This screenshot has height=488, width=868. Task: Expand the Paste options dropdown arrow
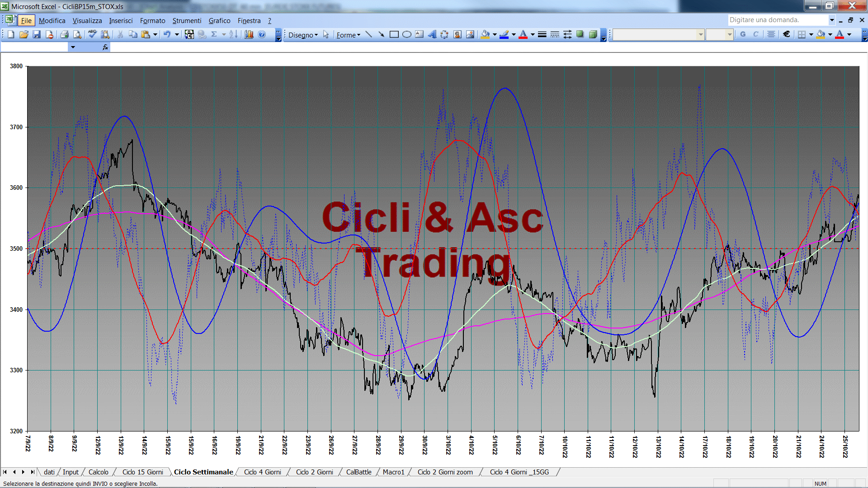click(x=155, y=34)
